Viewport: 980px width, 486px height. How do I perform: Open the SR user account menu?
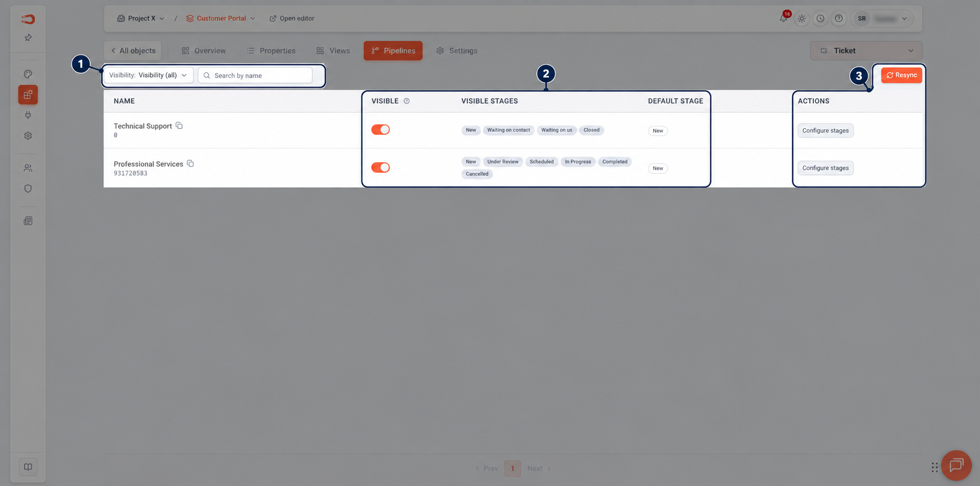tap(882, 19)
